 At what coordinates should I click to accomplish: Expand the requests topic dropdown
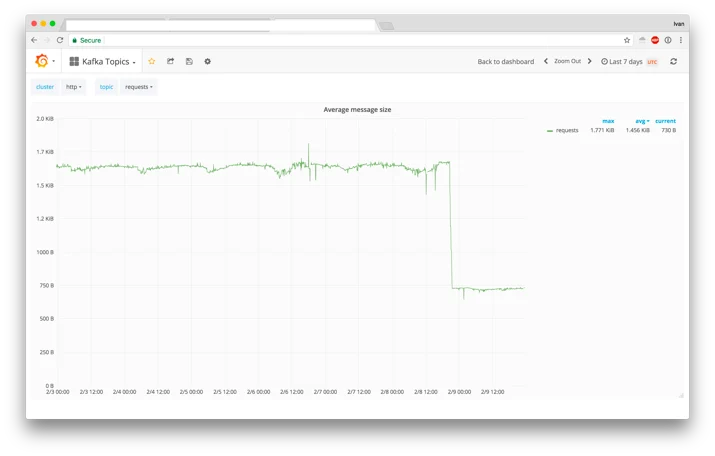coord(139,87)
